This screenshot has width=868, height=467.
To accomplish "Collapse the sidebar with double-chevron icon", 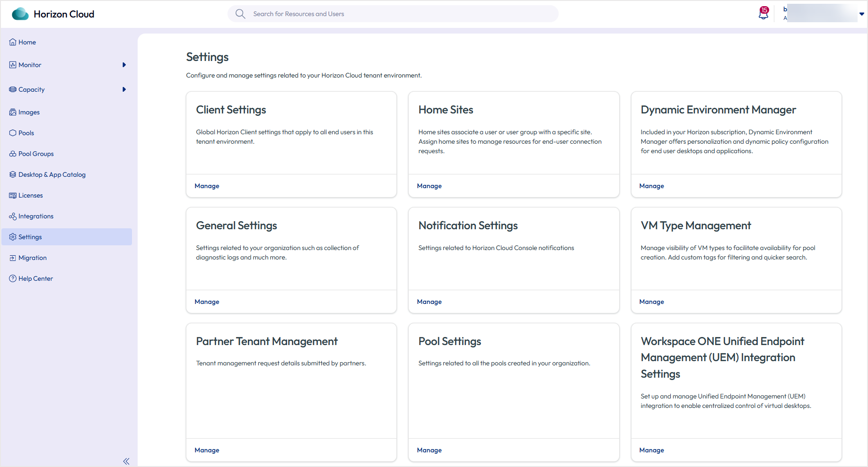I will coord(126,461).
